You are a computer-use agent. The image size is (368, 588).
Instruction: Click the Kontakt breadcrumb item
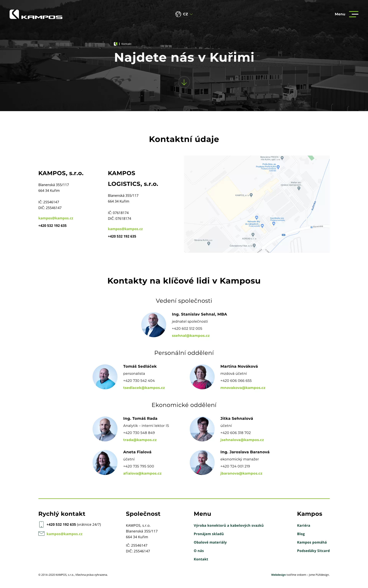point(126,44)
